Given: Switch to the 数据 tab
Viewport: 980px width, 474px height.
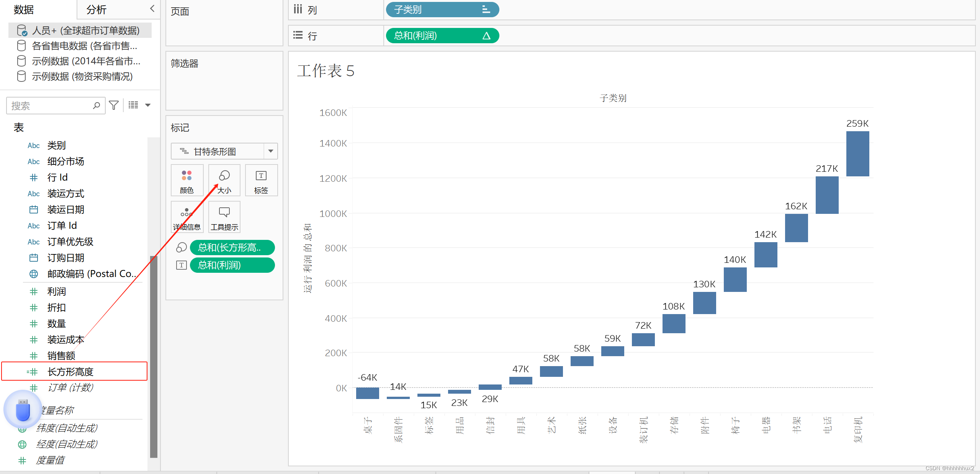Looking at the screenshot, I should point(24,10).
